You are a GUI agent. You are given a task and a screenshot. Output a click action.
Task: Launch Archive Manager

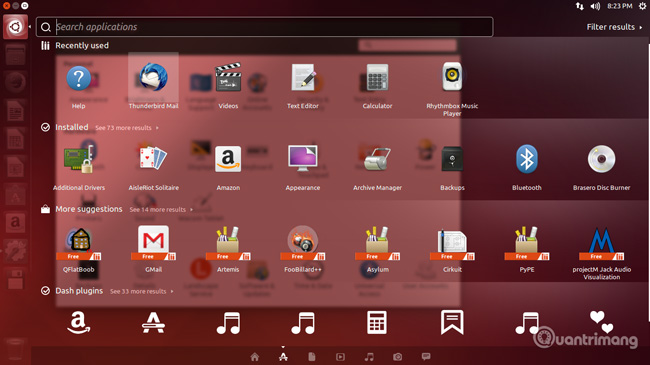click(x=377, y=159)
